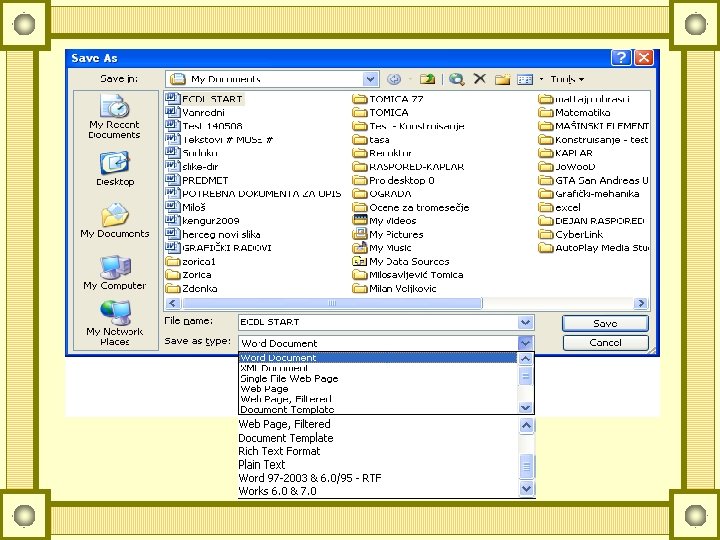Select the Vanredni document
720x540 pixels.
coord(195,112)
